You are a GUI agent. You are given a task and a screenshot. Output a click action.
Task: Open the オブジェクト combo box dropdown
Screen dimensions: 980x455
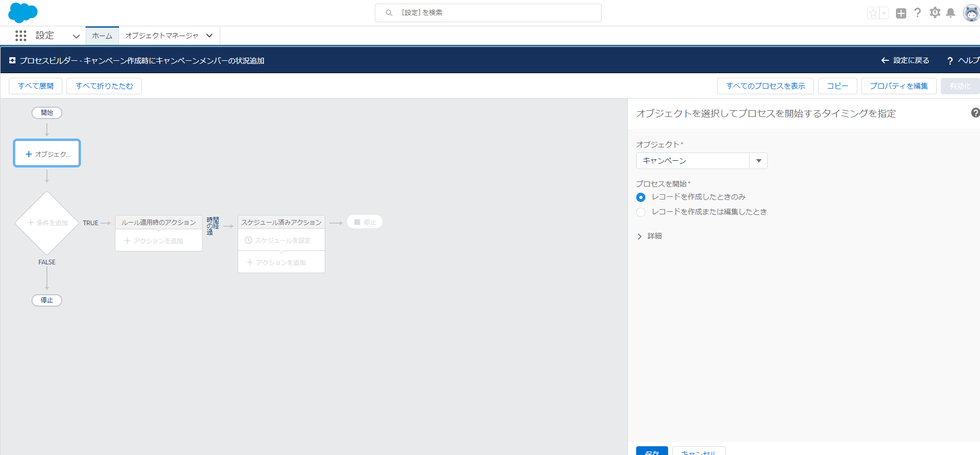pyautogui.click(x=758, y=161)
